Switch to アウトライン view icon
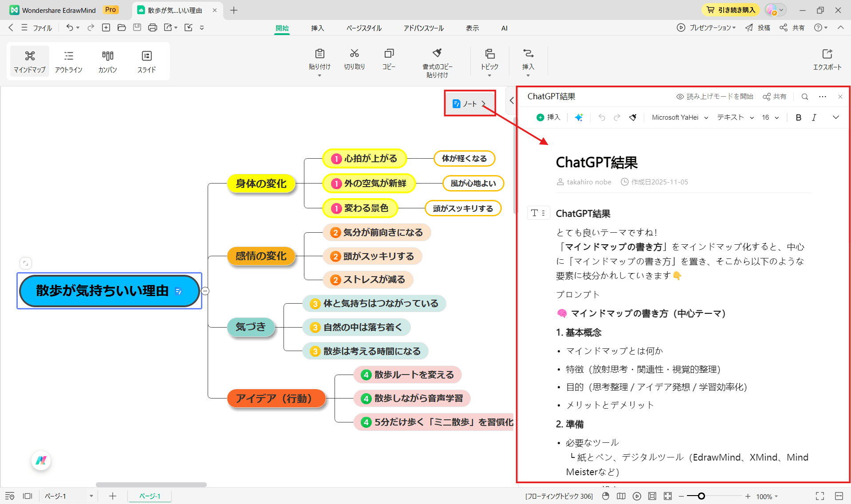 pos(68,61)
